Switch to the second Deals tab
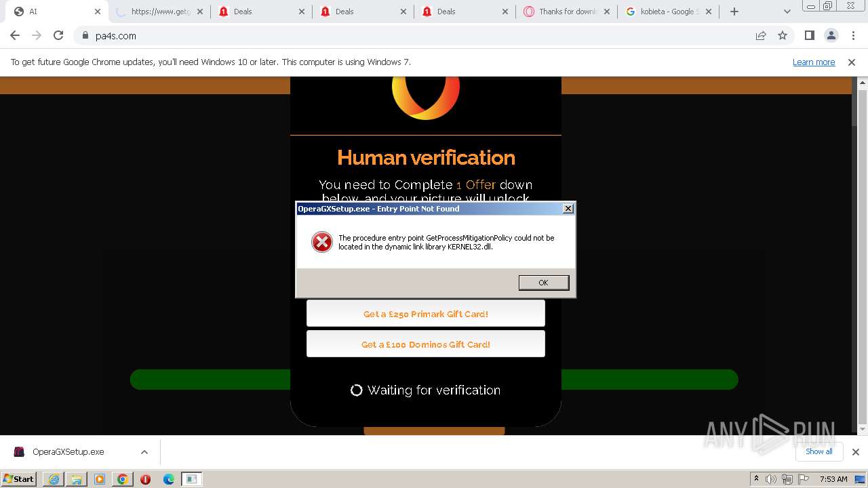Viewport: 868px width, 488px height. [363, 12]
